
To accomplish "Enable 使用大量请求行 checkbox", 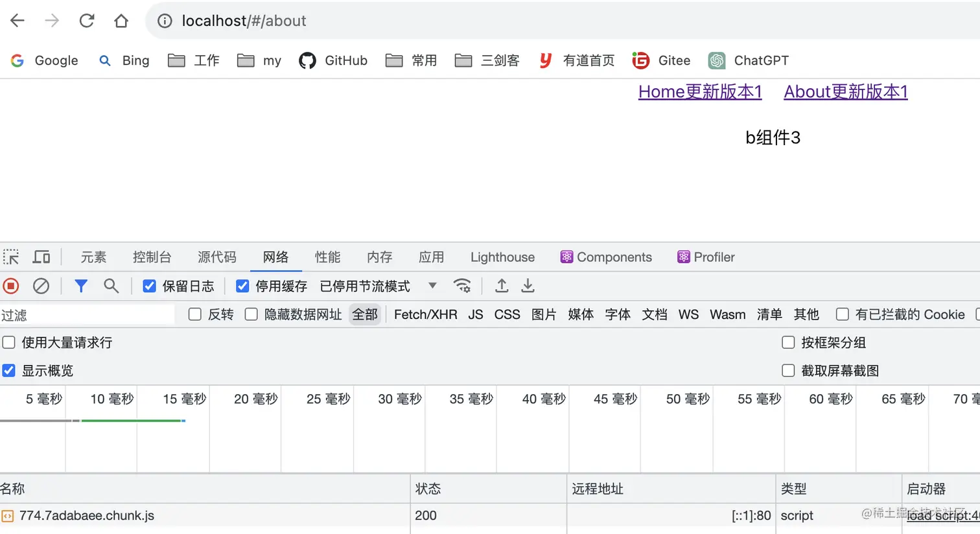I will point(9,342).
